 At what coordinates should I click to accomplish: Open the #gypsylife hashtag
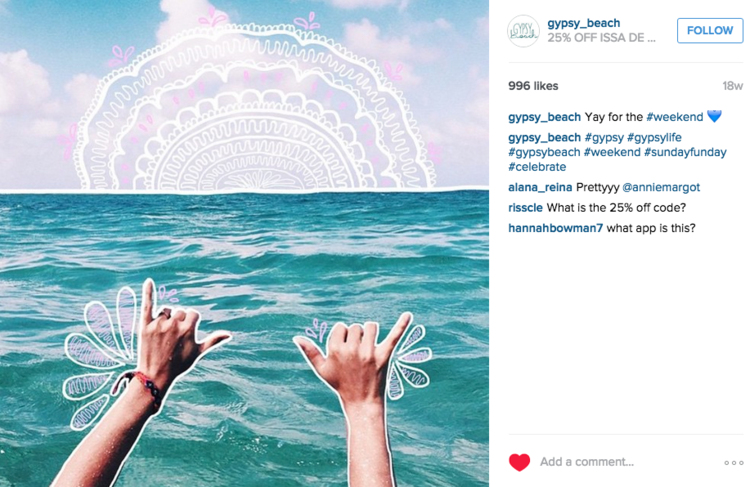[x=654, y=138]
